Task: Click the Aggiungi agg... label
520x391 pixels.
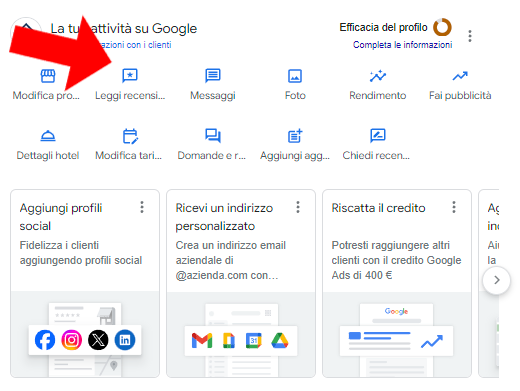Action: coord(295,156)
